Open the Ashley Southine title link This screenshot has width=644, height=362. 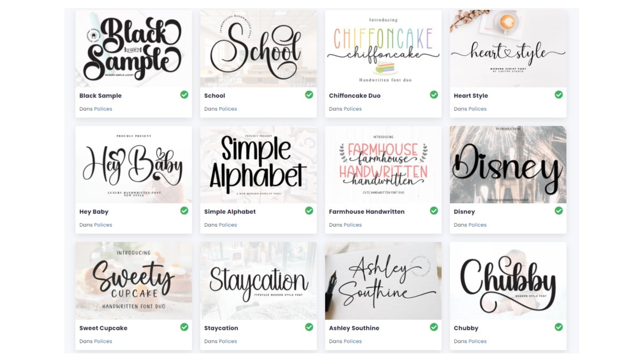[x=354, y=328]
